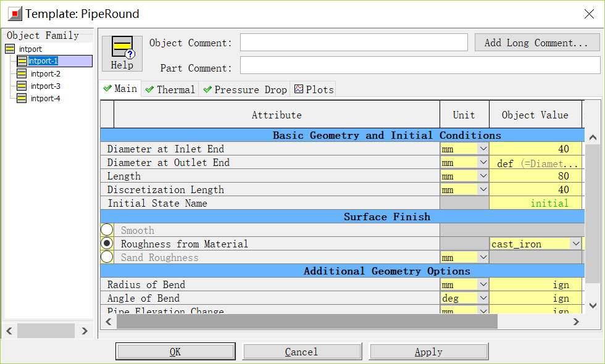Open unit dropdown for Length
Image resolution: width=605 pixels, height=364 pixels.
483,176
